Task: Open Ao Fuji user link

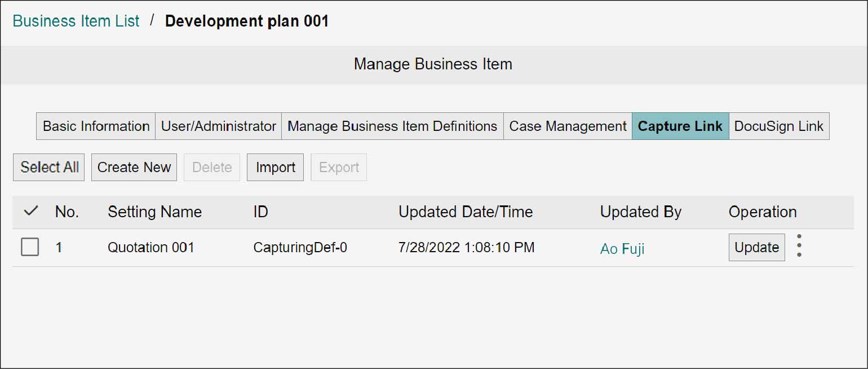Action: (x=622, y=249)
